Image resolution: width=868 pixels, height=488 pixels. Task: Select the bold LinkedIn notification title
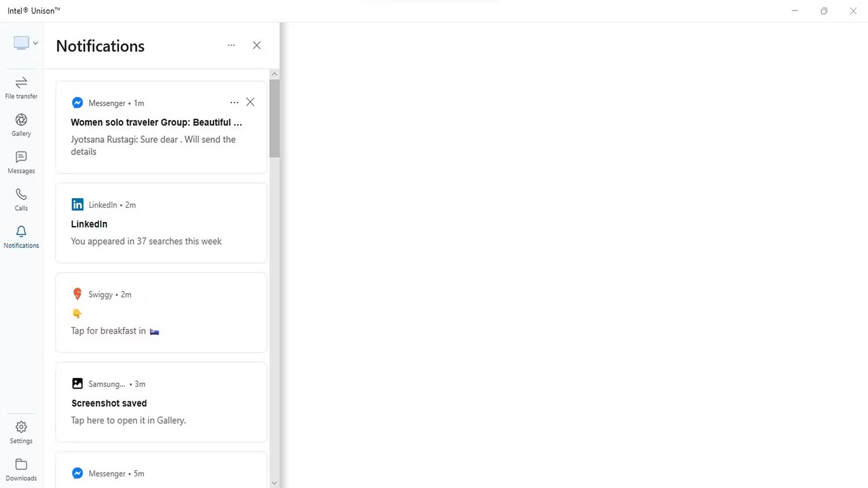89,224
